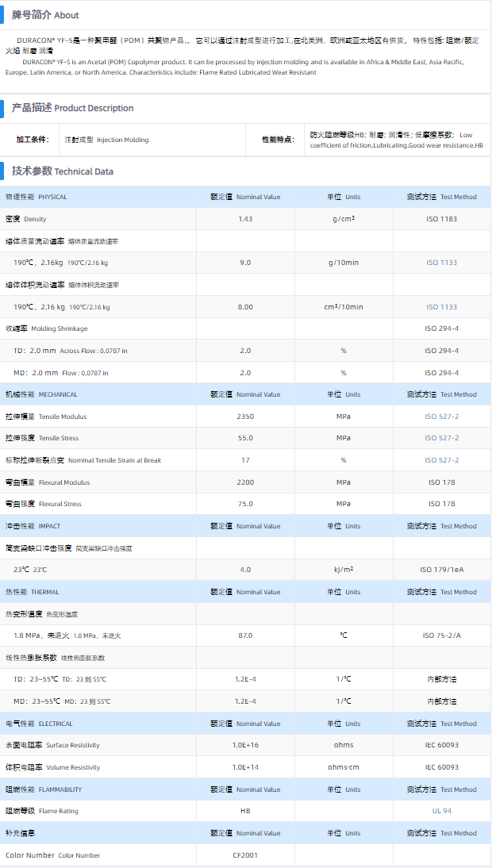492x868 pixels.
Task: Click the Flexural Modulus value 2200
Action: (x=245, y=482)
